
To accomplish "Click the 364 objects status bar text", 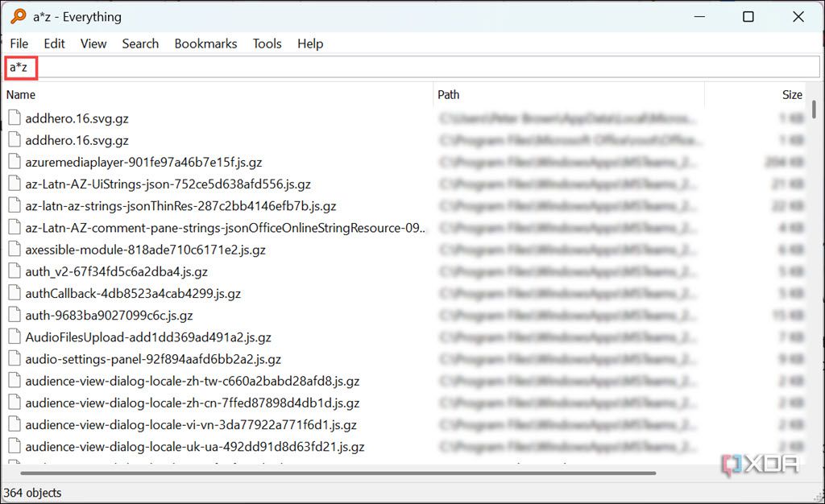I will 32,493.
